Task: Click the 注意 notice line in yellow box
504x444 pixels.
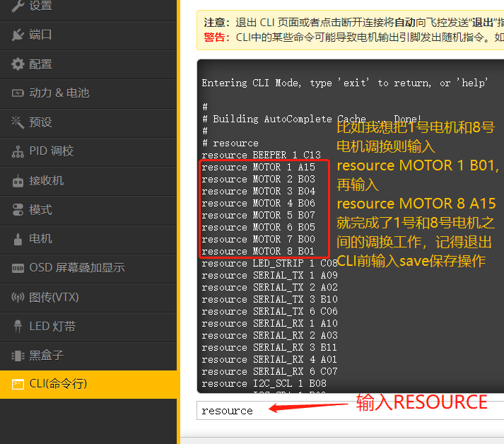Action: tap(353, 23)
